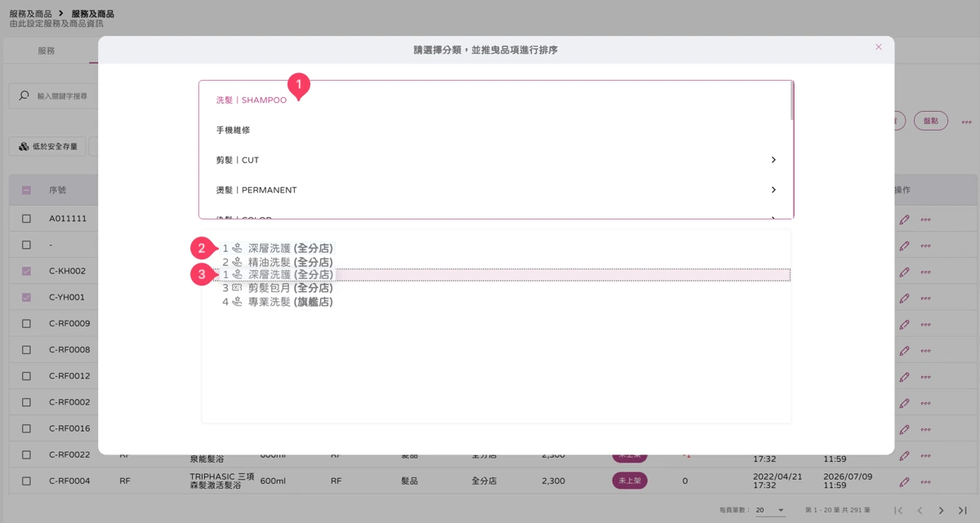
Task: Edit row C-KH002 in the background table
Action: pos(904,272)
